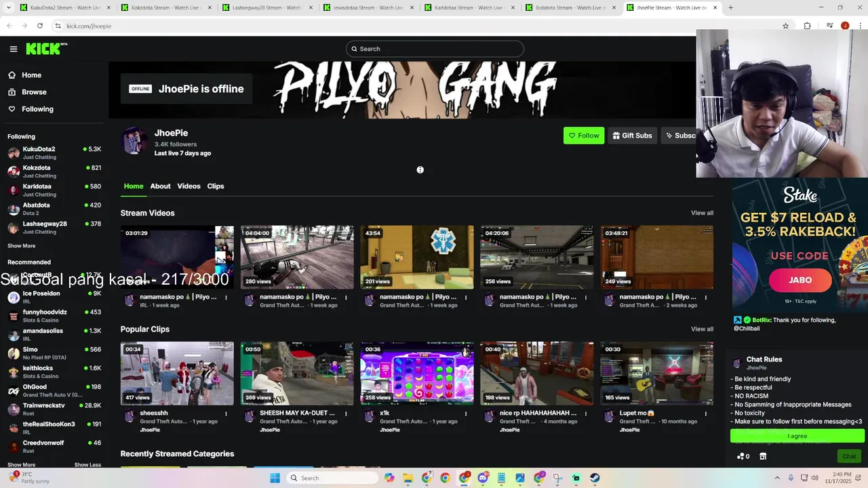
Task: Open the hamburger sidebar menu icon
Action: (x=14, y=49)
